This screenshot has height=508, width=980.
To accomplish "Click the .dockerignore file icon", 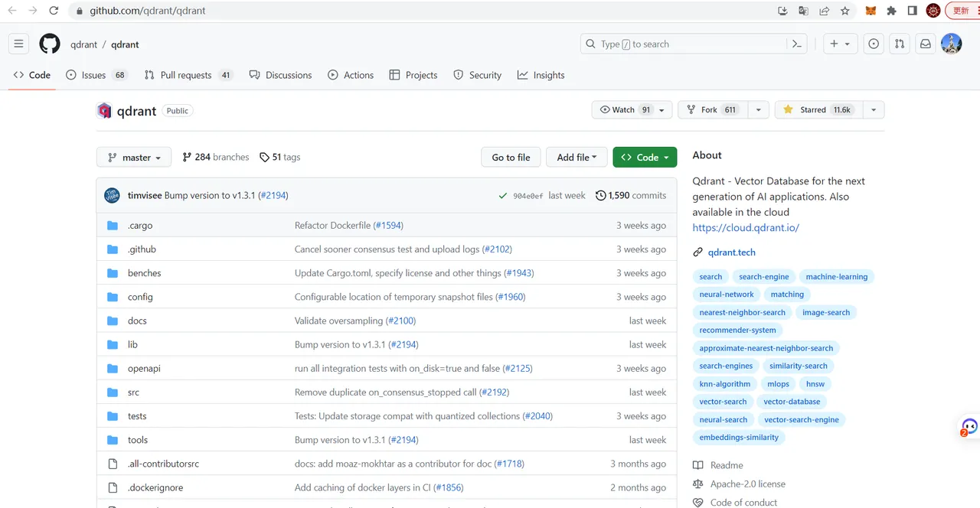I will click(113, 487).
